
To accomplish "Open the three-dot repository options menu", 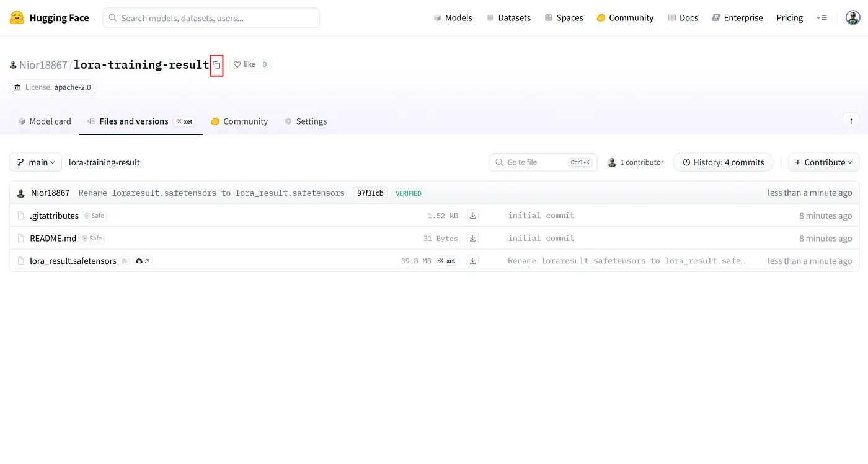I will pos(851,121).
